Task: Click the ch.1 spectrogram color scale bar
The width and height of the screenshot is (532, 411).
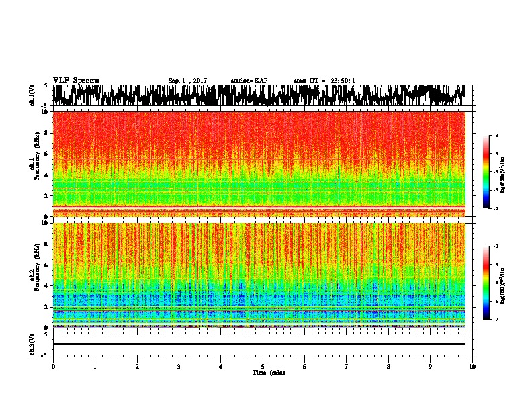Action: click(x=486, y=172)
